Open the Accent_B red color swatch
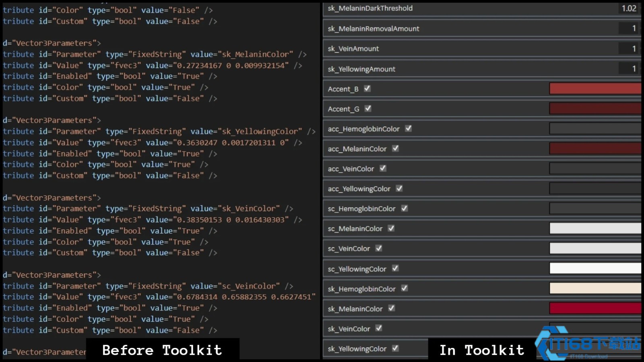 595,88
